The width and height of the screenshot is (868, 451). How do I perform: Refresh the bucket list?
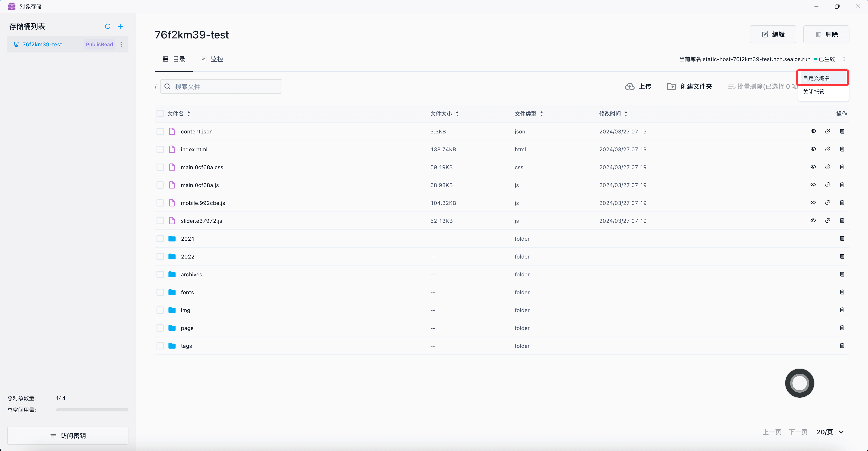[x=107, y=26]
